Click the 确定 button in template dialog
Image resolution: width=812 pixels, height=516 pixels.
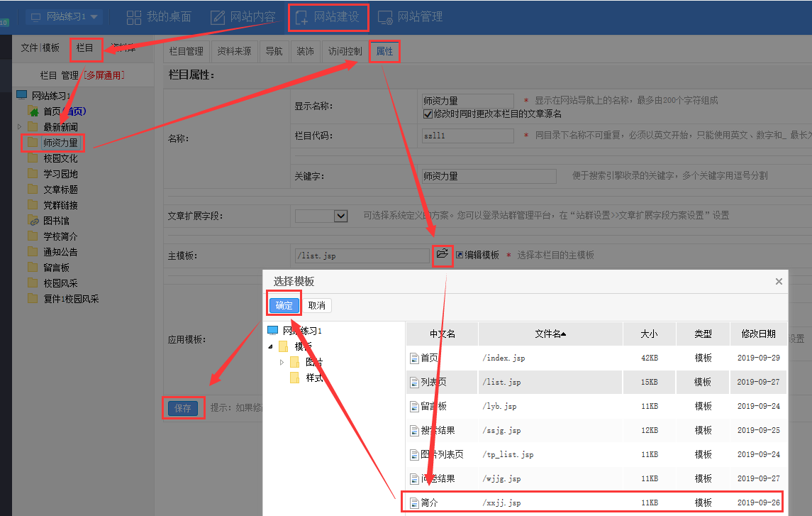[x=284, y=305]
